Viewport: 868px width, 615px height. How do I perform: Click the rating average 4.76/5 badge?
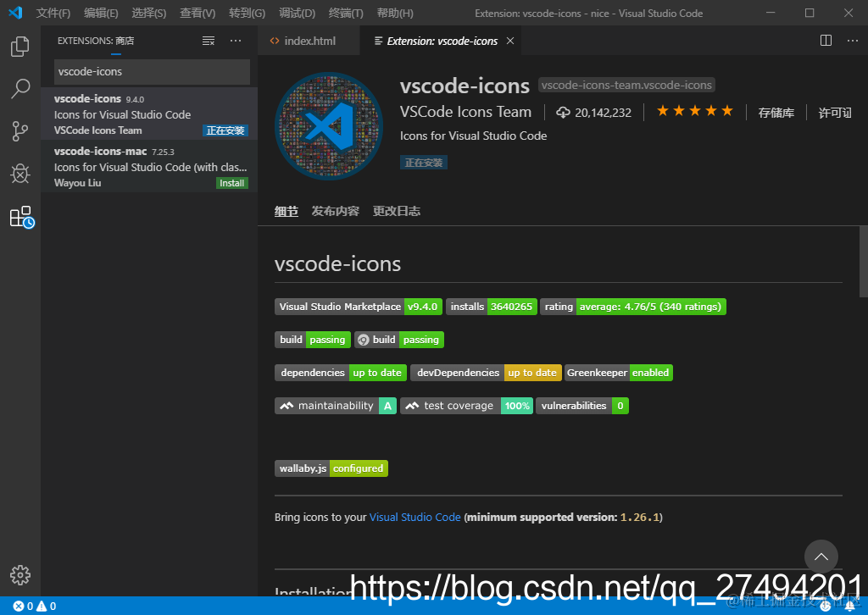pos(633,307)
